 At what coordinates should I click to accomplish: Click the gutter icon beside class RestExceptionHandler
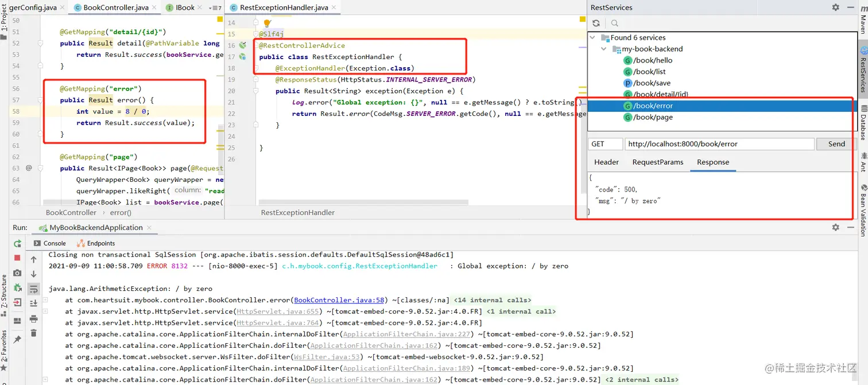coord(242,57)
